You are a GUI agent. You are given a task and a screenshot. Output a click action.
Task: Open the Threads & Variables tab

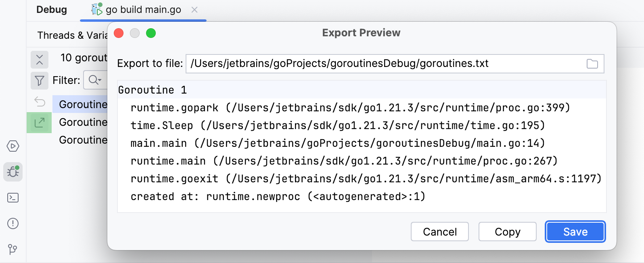[72, 35]
